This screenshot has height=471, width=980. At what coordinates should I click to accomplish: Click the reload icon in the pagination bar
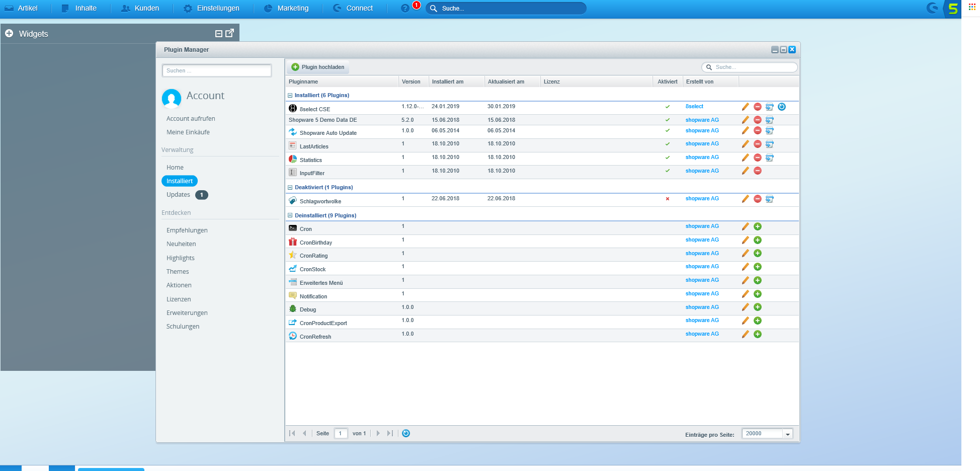406,433
